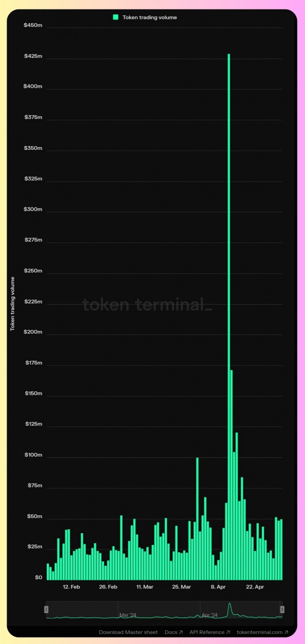Click the arrow icon next to Docs

tap(181, 632)
